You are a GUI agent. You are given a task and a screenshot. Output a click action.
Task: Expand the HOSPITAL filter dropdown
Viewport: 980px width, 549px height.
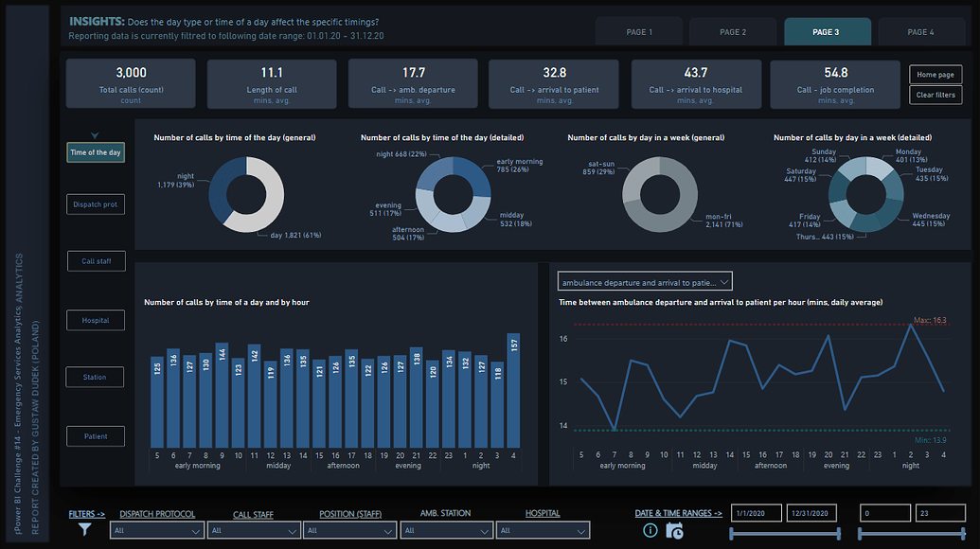[x=543, y=530]
